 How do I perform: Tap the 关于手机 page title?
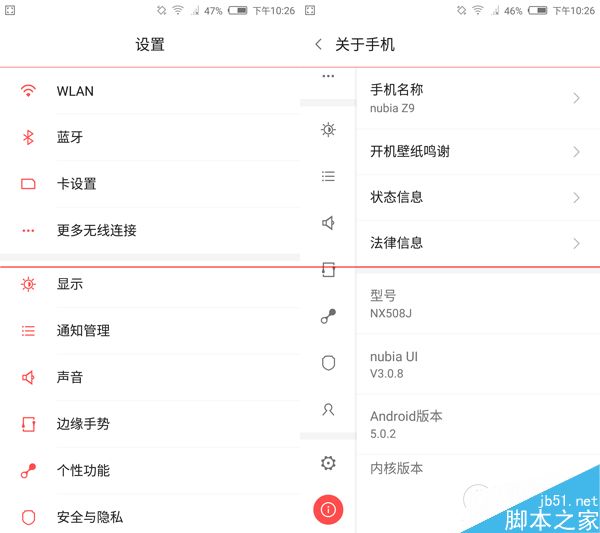365,44
